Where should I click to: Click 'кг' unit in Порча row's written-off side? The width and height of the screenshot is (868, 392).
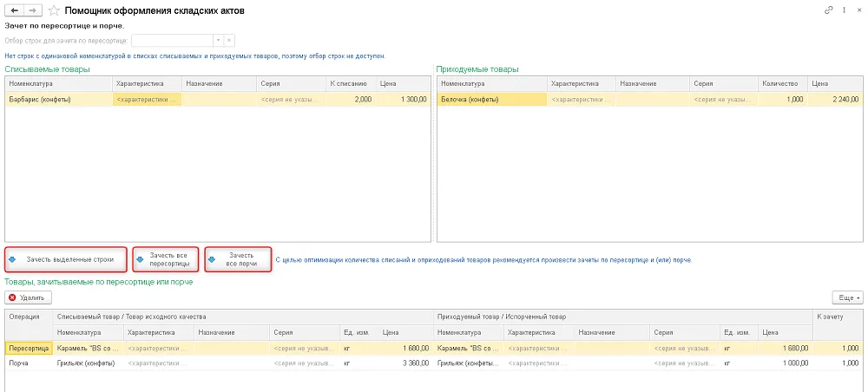pos(358,363)
